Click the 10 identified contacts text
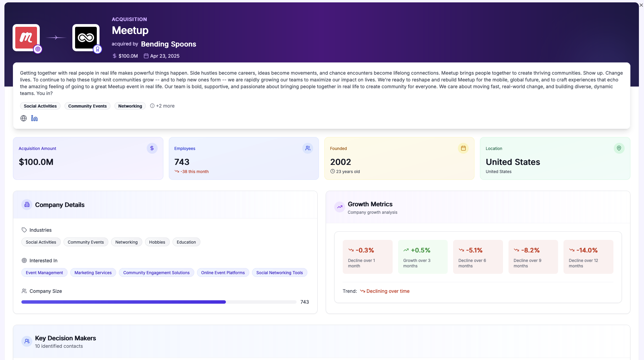 point(59,346)
